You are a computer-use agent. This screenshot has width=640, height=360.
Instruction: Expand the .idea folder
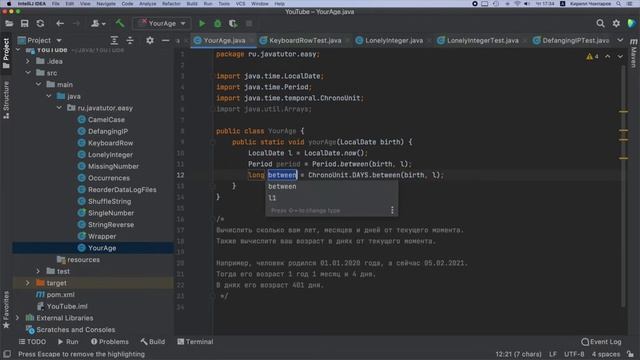[x=28, y=61]
